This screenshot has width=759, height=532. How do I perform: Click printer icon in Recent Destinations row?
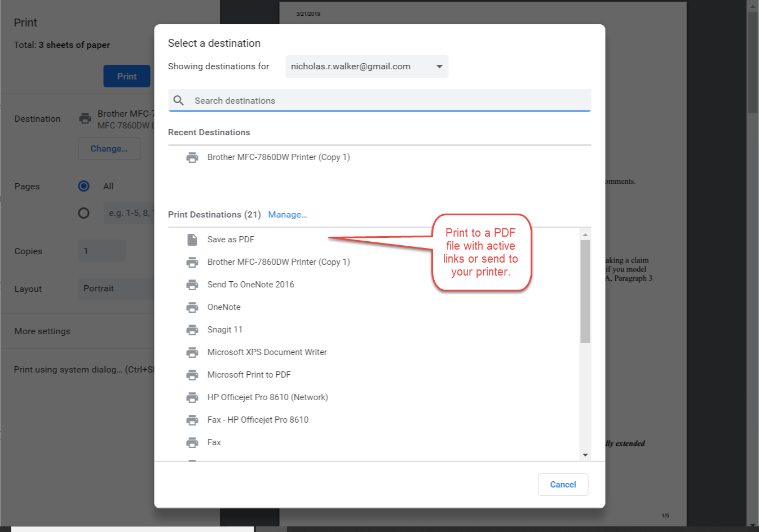(192, 157)
